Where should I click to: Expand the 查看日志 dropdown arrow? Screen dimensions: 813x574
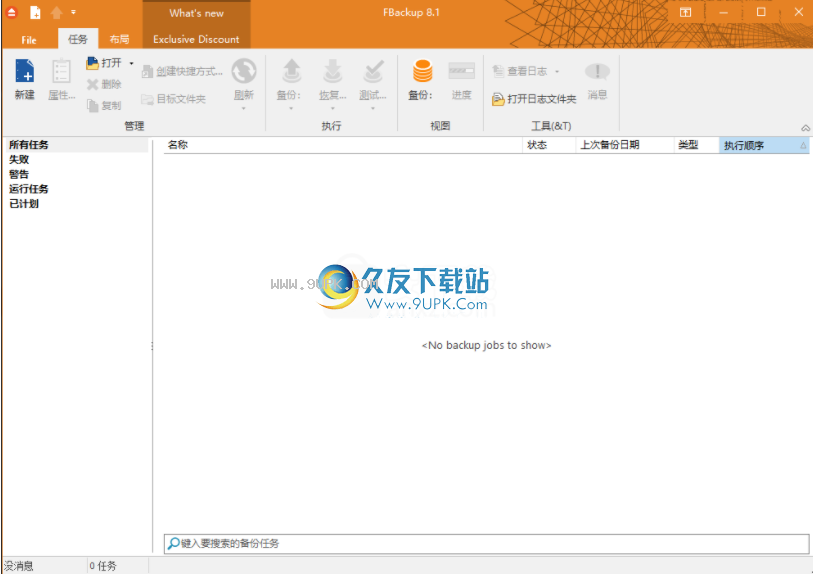pos(557,72)
